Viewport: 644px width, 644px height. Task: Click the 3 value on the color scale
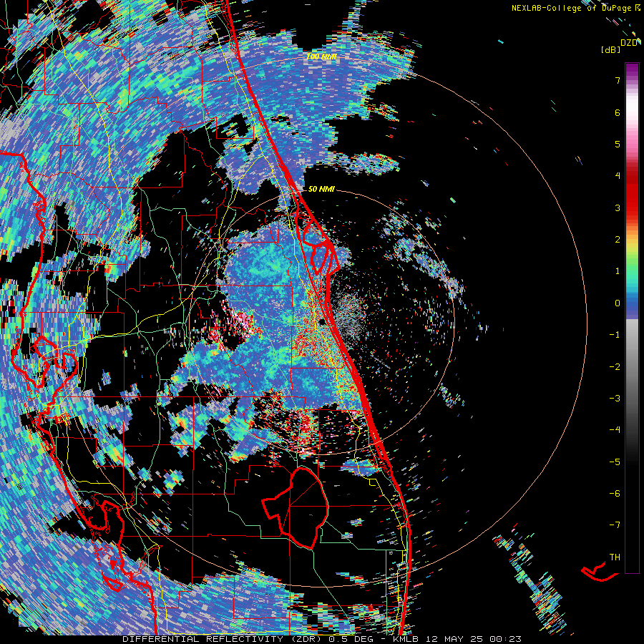coord(618,208)
